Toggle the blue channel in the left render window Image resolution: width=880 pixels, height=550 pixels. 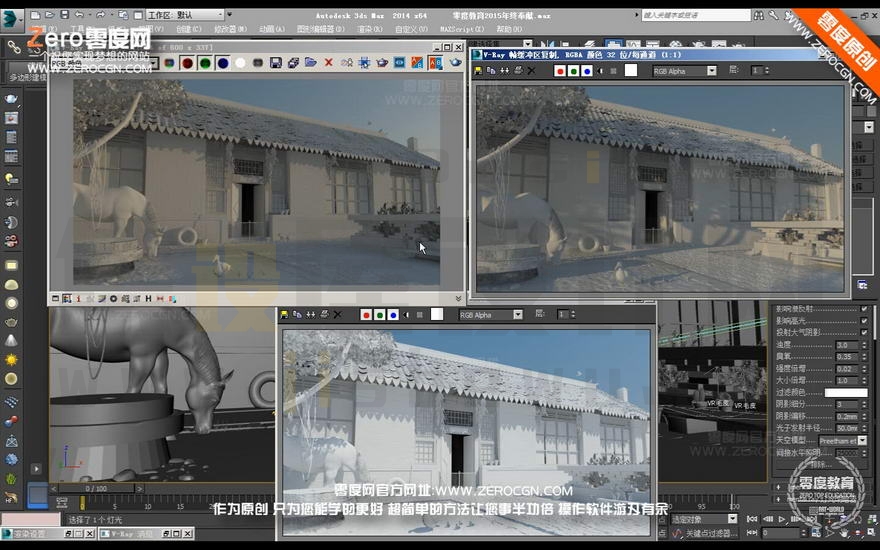pyautogui.click(x=223, y=63)
